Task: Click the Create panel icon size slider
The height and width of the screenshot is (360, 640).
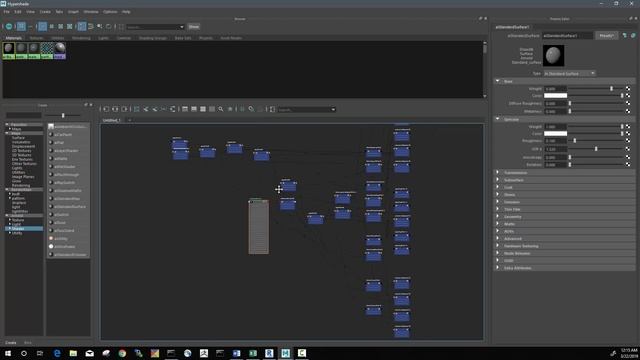Action: 63,116
